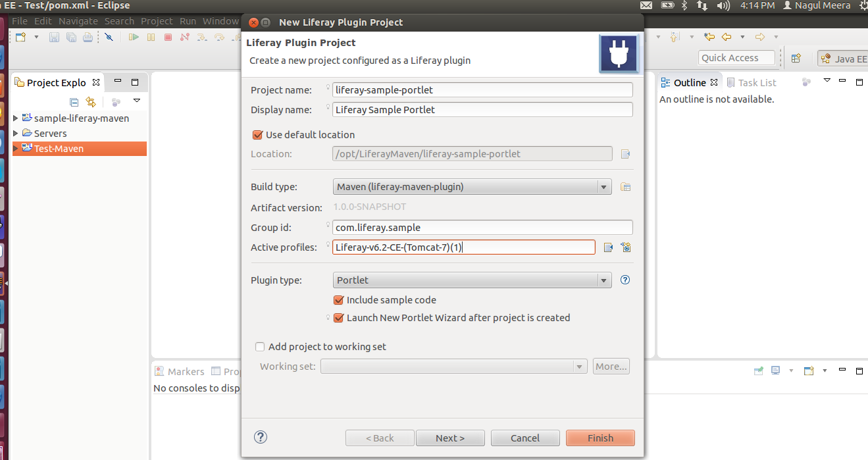Image resolution: width=868 pixels, height=460 pixels.
Task: Open the Plugin type dropdown
Action: click(603, 280)
